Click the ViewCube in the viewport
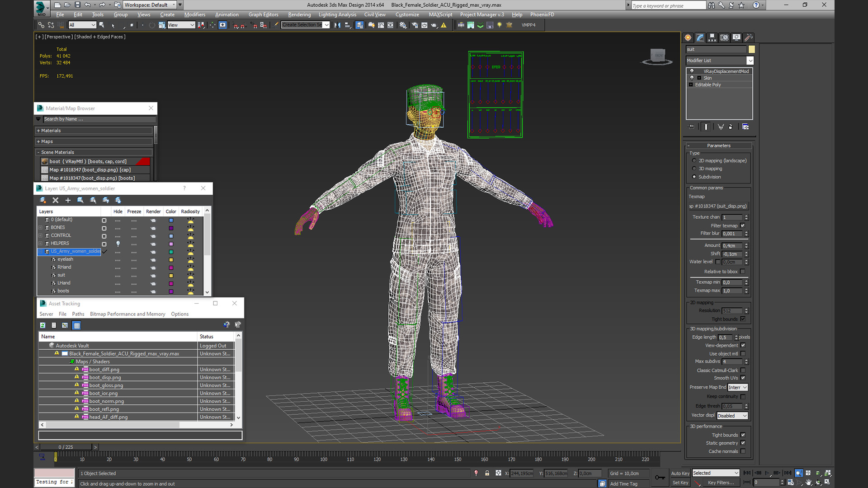The image size is (868, 488). pos(658,56)
